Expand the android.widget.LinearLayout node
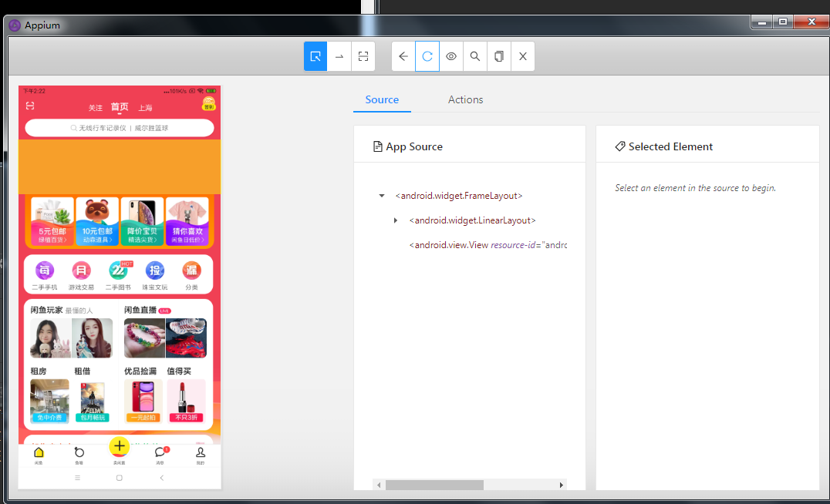This screenshot has width=830, height=504. pyautogui.click(x=396, y=220)
